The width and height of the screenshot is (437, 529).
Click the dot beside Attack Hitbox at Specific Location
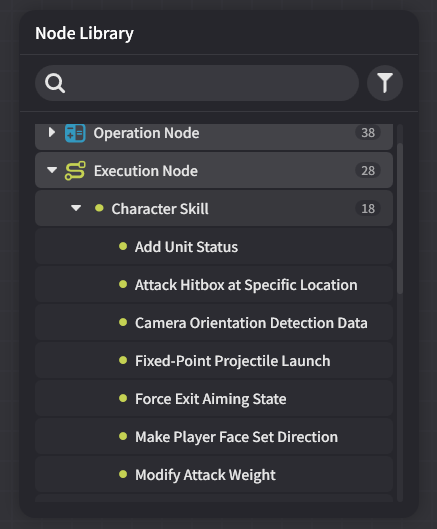(123, 284)
